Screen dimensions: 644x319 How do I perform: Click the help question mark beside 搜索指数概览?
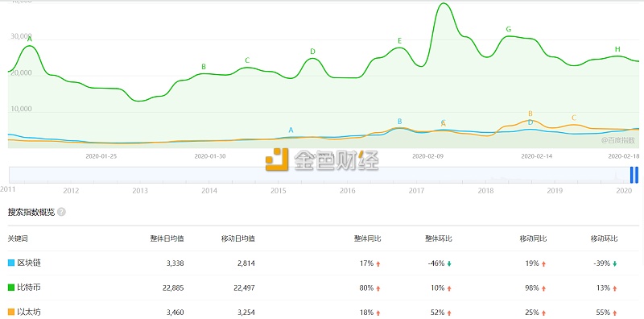[61, 212]
